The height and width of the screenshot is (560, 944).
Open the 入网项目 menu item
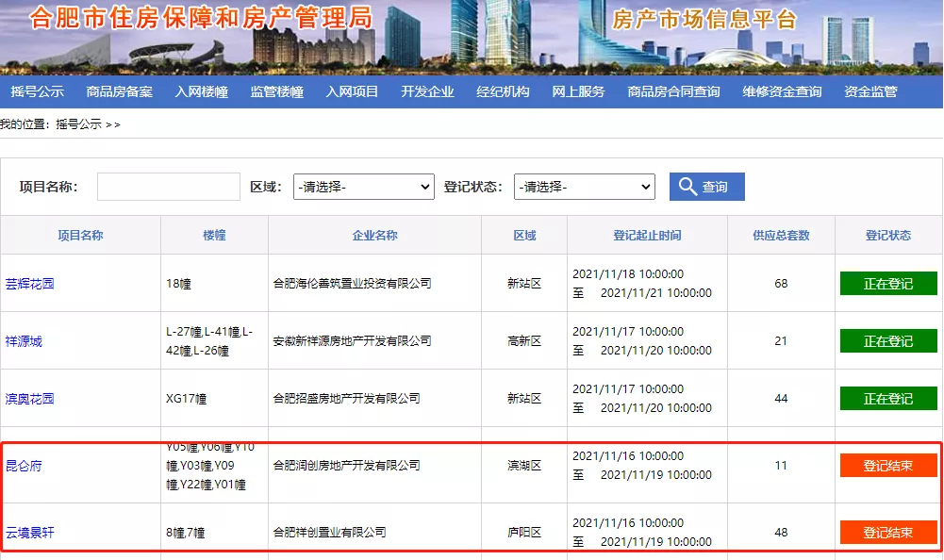pos(352,91)
